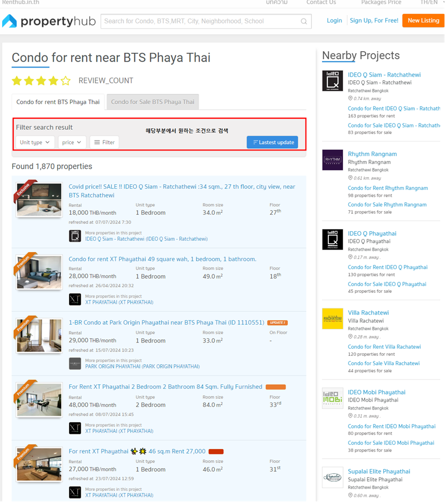Click Sign Up, For Free!
Viewport: 445px width, 504px height.
(374, 21)
